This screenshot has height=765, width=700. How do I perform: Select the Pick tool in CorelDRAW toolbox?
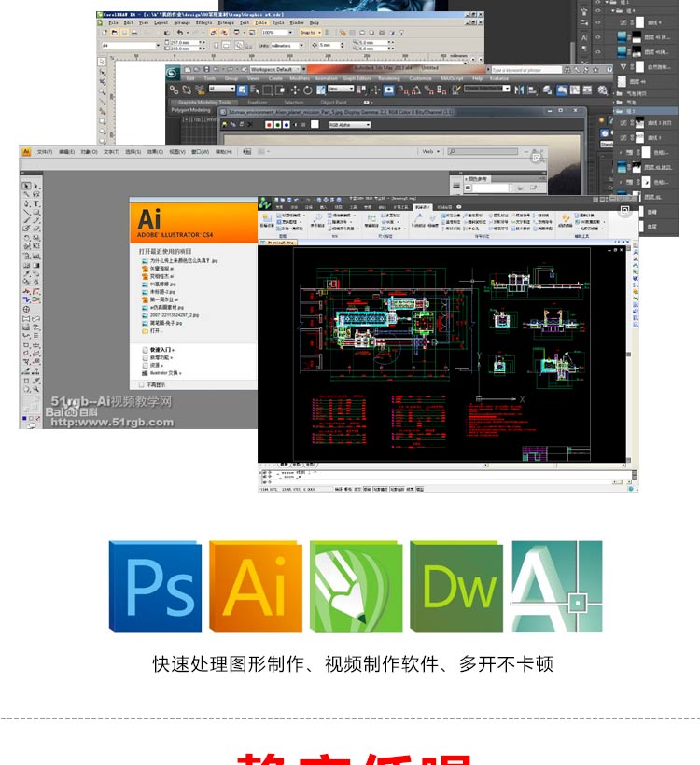click(x=102, y=62)
